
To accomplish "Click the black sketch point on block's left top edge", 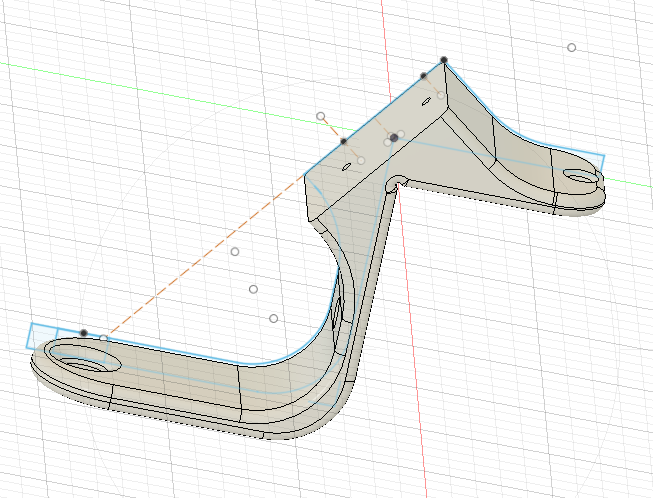I will click(343, 142).
